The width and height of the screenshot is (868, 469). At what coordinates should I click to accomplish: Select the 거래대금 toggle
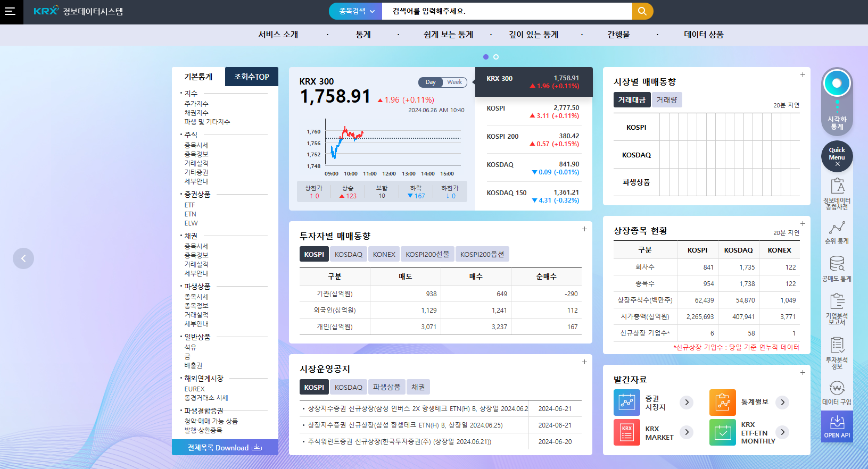pyautogui.click(x=632, y=100)
